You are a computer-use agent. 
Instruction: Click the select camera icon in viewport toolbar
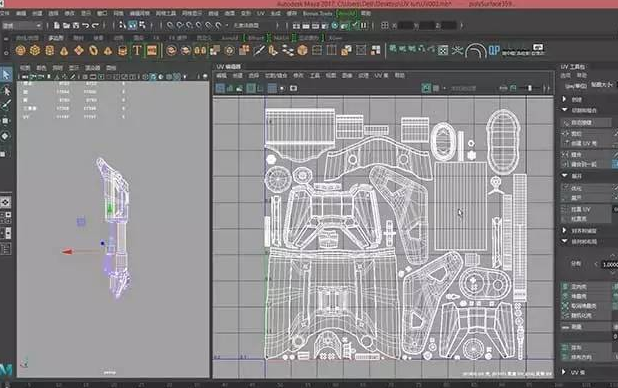(26, 76)
